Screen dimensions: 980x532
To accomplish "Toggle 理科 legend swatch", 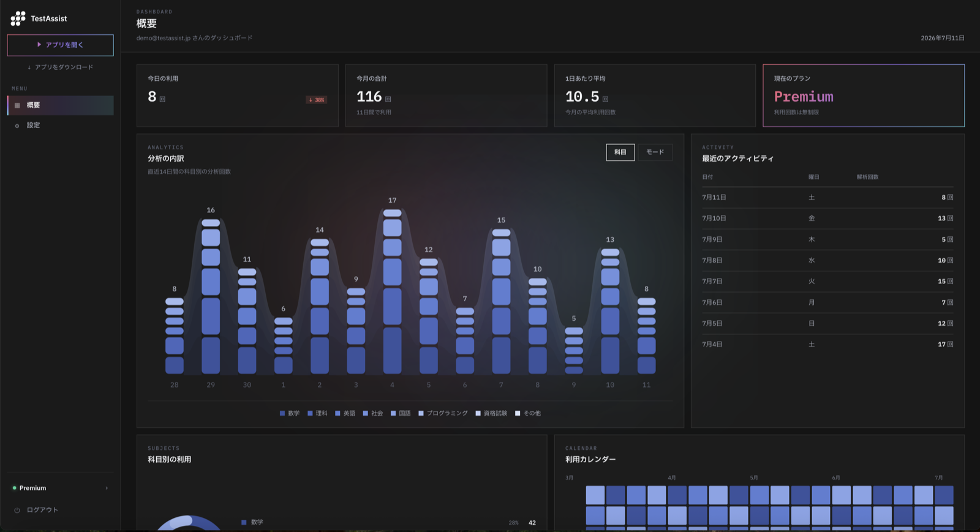I will (x=310, y=413).
